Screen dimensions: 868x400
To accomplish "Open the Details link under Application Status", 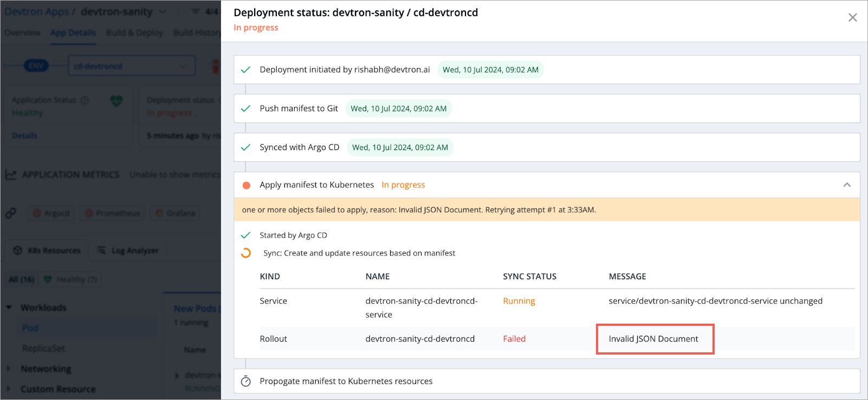I will click(x=25, y=135).
